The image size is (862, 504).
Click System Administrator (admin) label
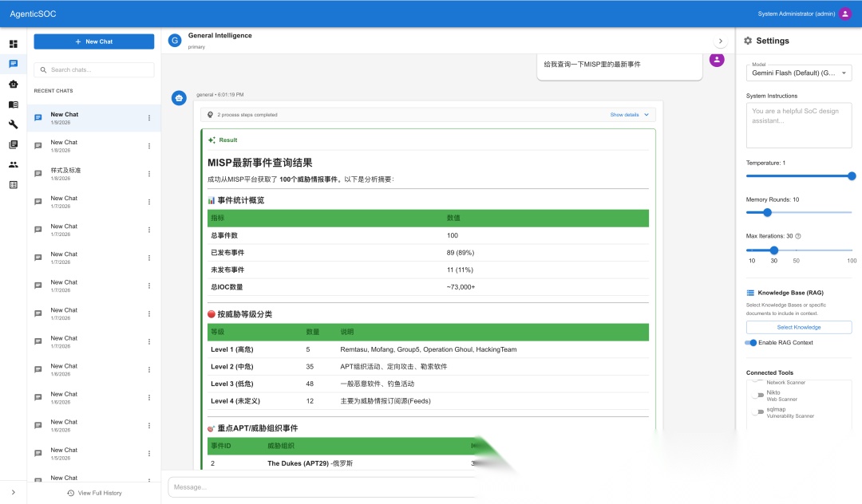pyautogui.click(x=796, y=14)
